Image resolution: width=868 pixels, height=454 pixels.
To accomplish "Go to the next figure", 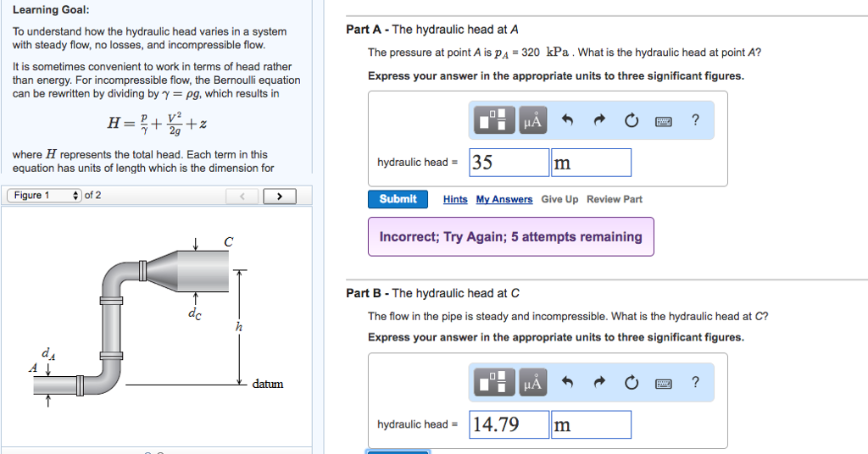I will (278, 197).
